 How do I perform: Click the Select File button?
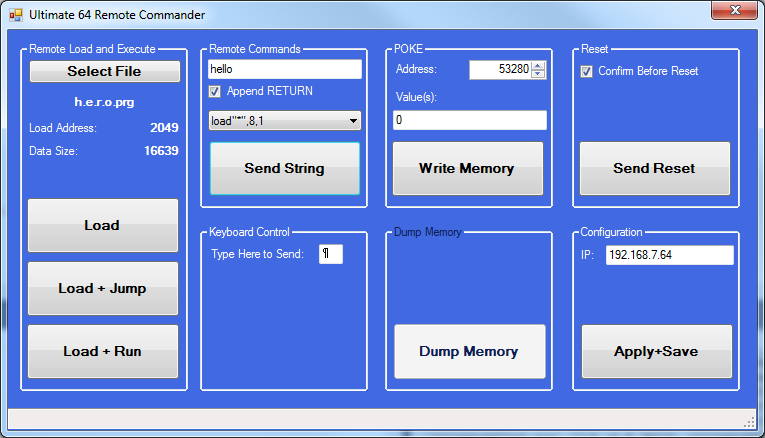click(x=104, y=71)
